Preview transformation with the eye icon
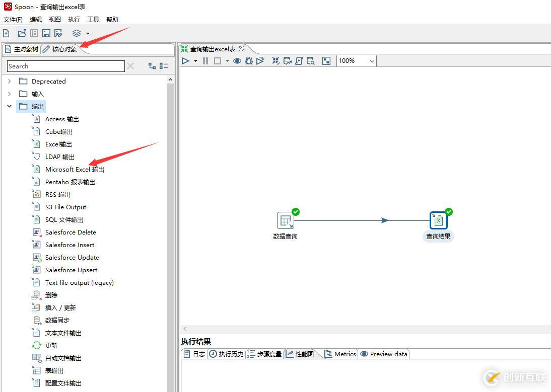Viewport: 551px width, 392px height. point(237,61)
